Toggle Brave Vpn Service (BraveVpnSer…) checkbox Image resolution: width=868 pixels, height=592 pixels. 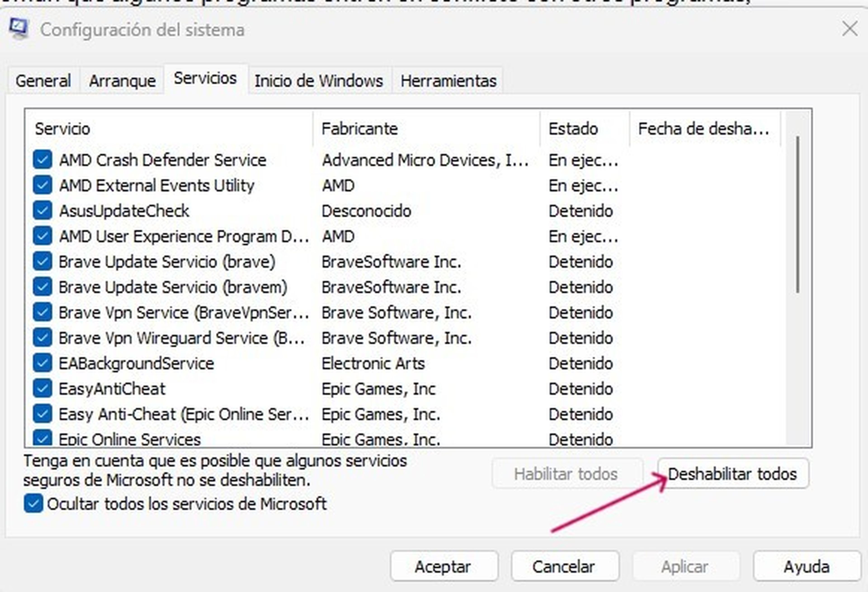(42, 312)
